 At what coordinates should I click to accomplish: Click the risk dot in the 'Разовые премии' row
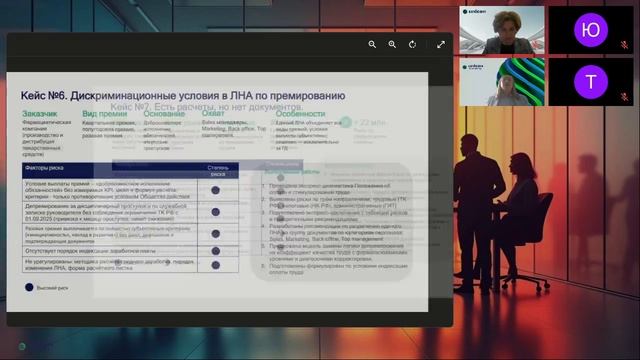click(216, 233)
